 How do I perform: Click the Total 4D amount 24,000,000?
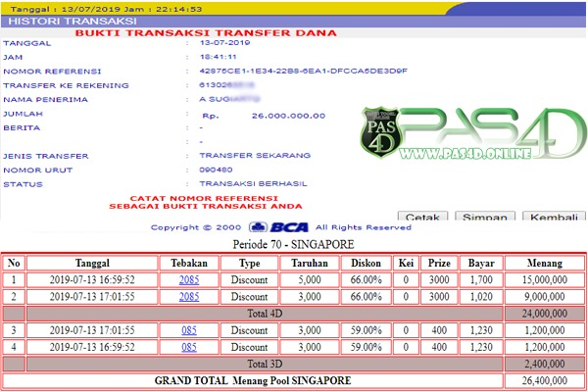[545, 314]
